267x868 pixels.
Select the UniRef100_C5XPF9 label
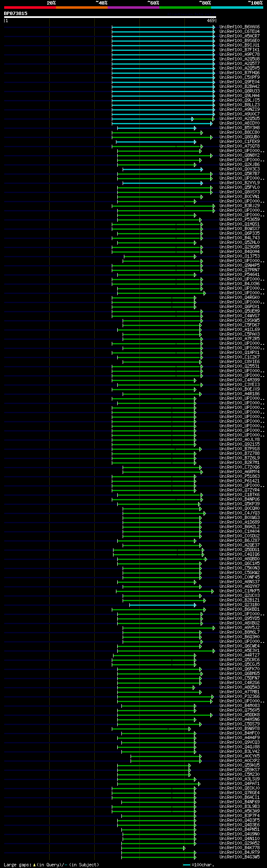coord(239,78)
